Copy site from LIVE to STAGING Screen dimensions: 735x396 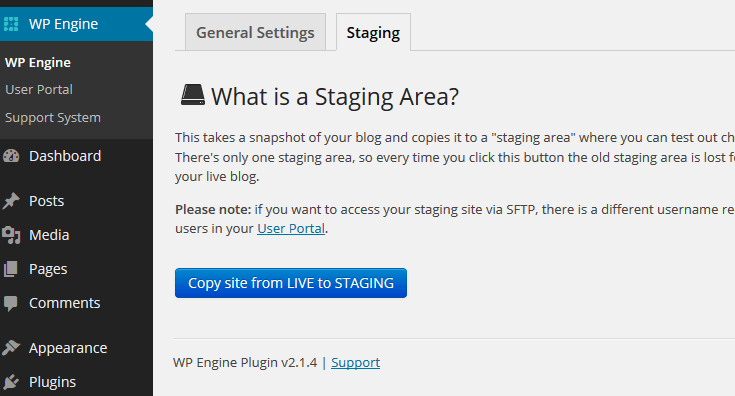tap(291, 283)
